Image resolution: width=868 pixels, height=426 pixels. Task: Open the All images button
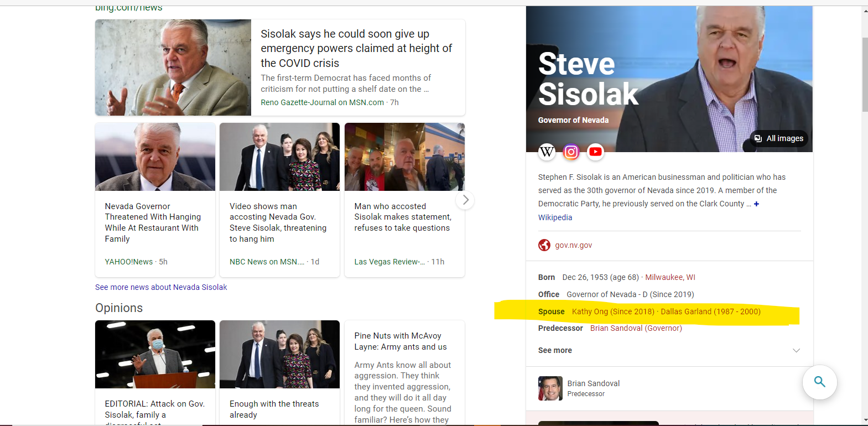778,138
